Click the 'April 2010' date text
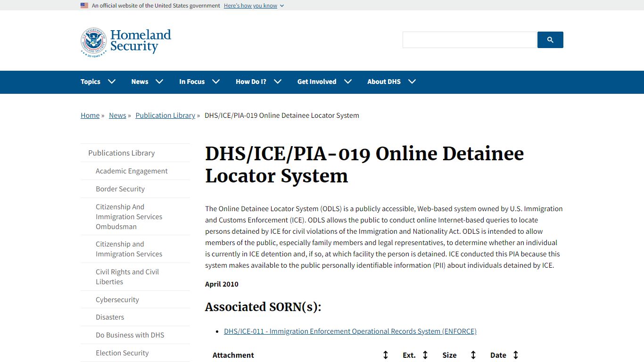 (222, 284)
